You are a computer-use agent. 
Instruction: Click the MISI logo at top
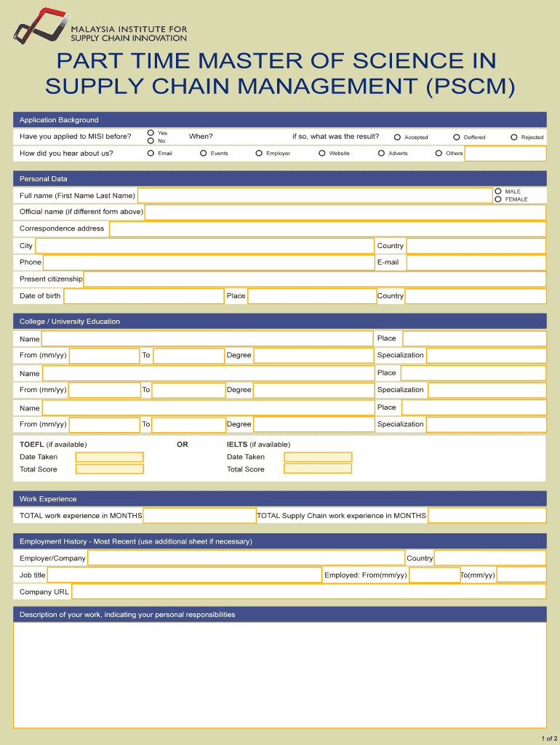click(x=100, y=25)
